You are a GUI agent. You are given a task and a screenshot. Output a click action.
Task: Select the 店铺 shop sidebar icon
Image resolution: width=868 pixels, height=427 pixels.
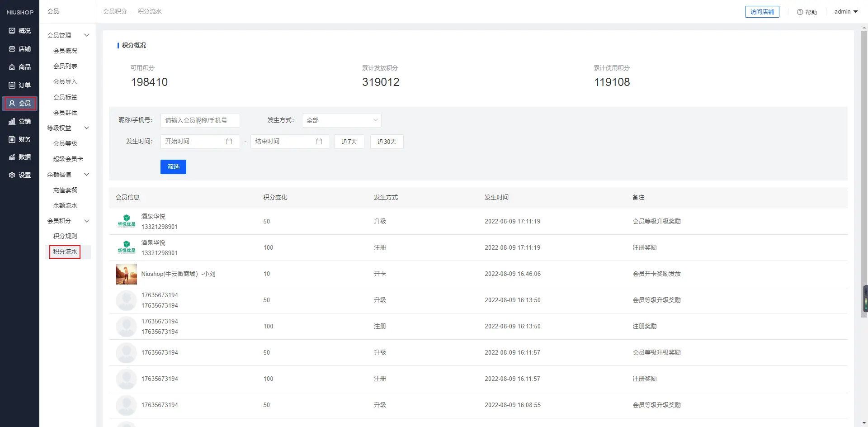12,49
